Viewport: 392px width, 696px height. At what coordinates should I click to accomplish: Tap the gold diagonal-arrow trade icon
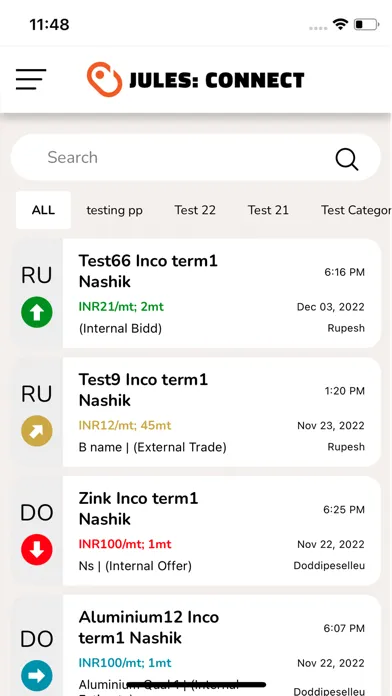(37, 431)
